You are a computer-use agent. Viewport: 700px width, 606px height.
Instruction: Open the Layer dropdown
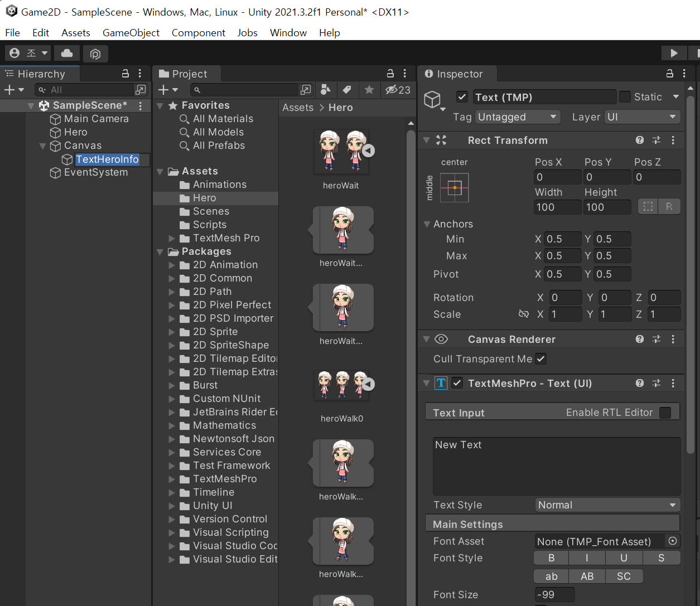click(x=642, y=117)
